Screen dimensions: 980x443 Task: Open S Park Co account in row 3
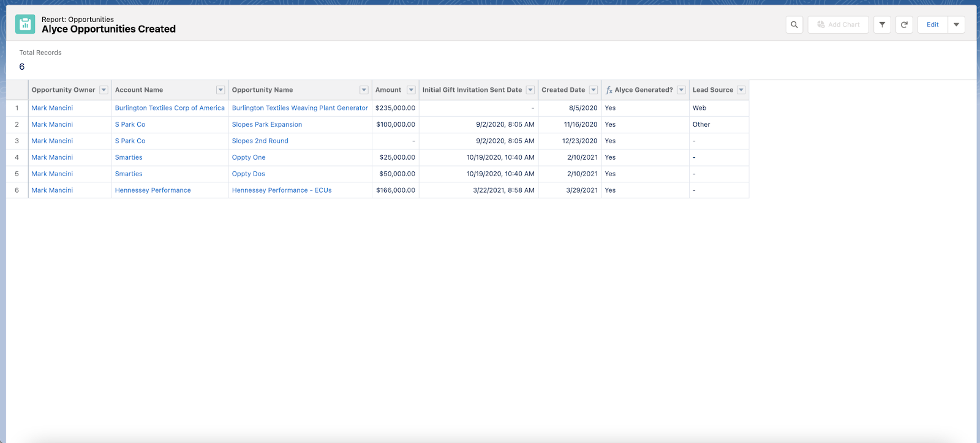pos(130,141)
